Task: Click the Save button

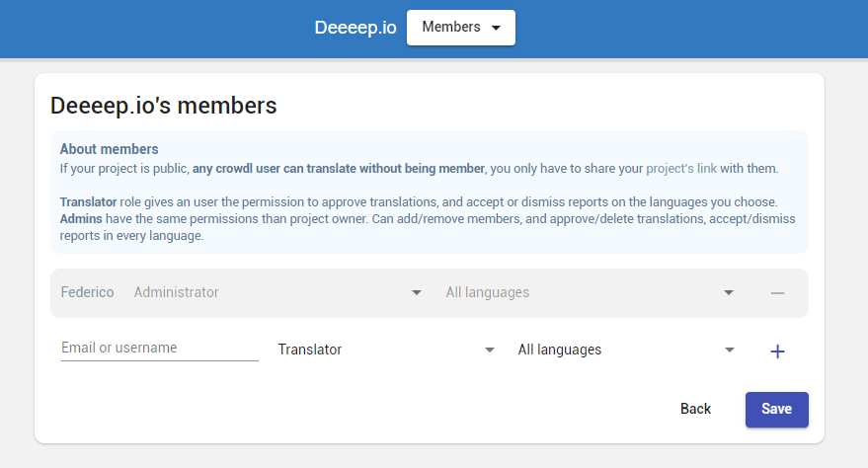Action: tap(777, 410)
